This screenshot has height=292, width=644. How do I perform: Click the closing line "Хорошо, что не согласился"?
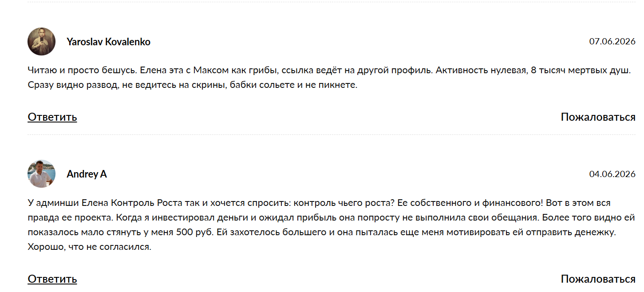click(89, 247)
